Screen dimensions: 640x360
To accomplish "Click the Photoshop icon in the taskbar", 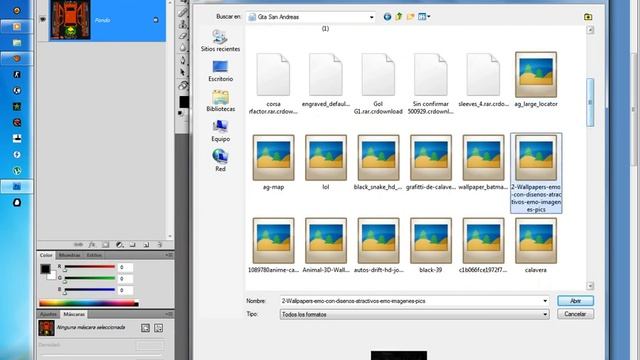I will (17, 187).
